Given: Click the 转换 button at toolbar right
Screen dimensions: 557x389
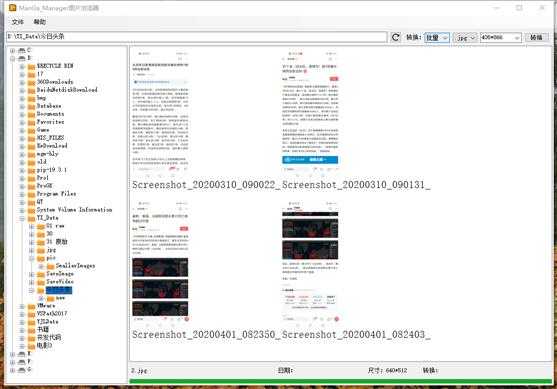Looking at the screenshot, I should click(536, 37).
